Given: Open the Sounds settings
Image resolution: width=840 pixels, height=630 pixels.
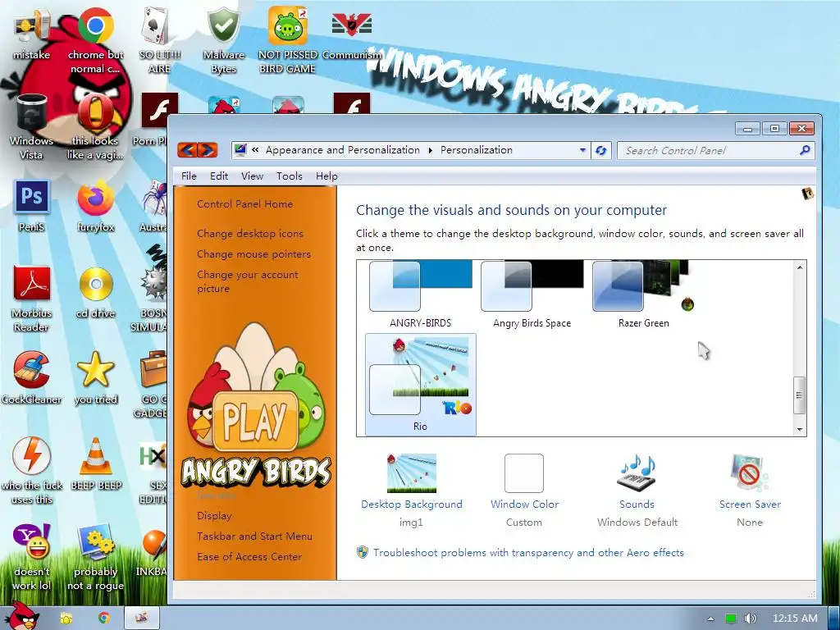Looking at the screenshot, I should [x=637, y=490].
